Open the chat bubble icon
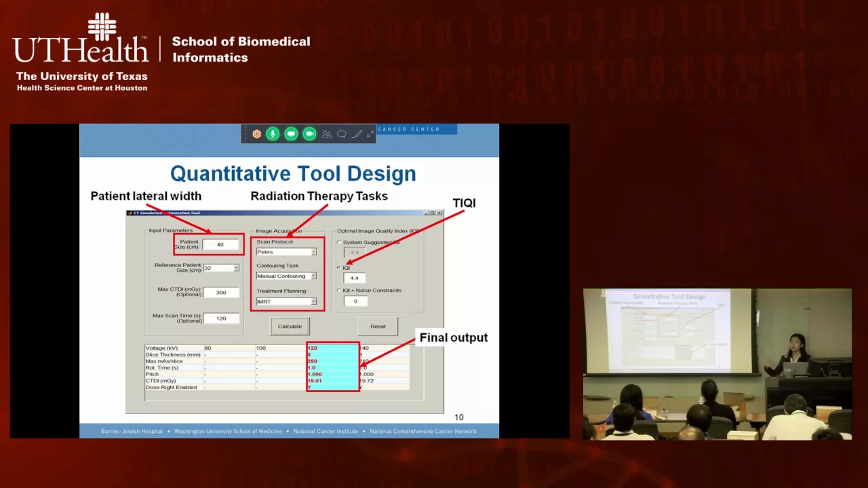 (342, 134)
